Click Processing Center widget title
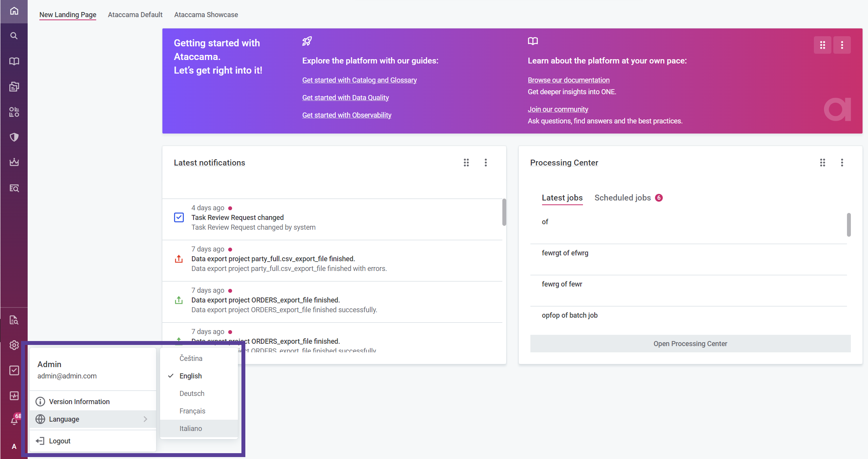Viewport: 868px width, 459px height. click(564, 163)
